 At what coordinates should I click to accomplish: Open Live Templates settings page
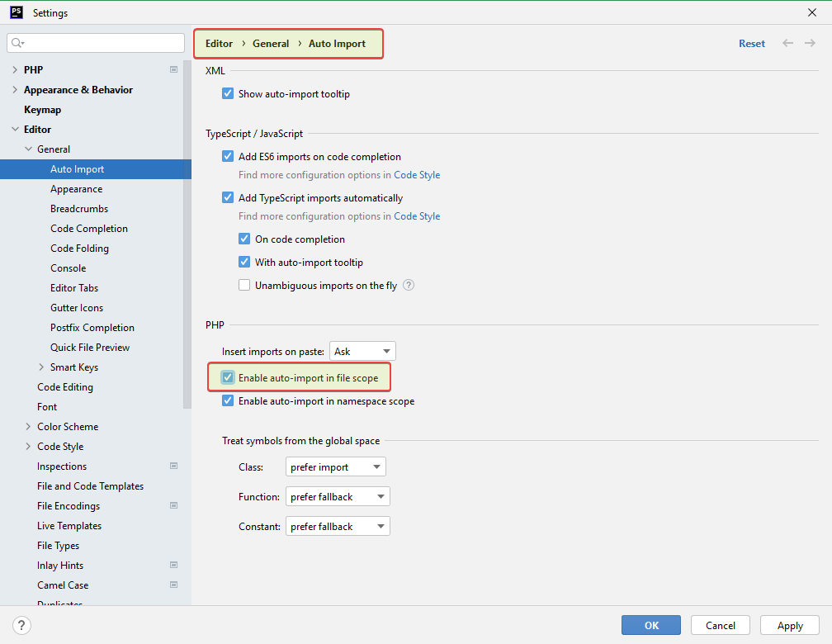pos(69,526)
